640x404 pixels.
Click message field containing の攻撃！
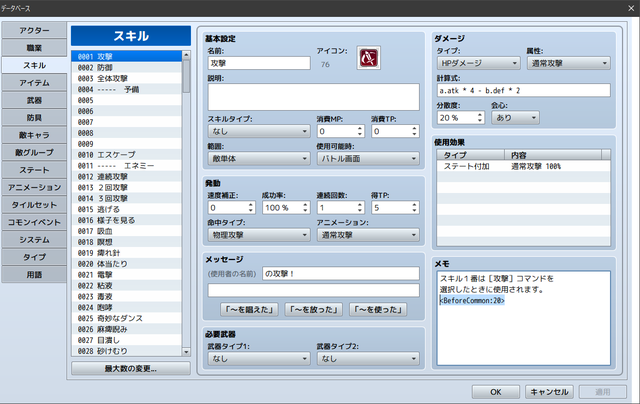341,273
